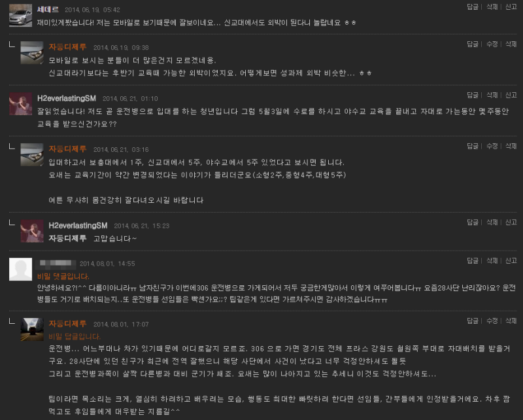The width and height of the screenshot is (523, 420).
Task: Edit 자동디제루's 17:07 secret reply
Action: [x=492, y=321]
